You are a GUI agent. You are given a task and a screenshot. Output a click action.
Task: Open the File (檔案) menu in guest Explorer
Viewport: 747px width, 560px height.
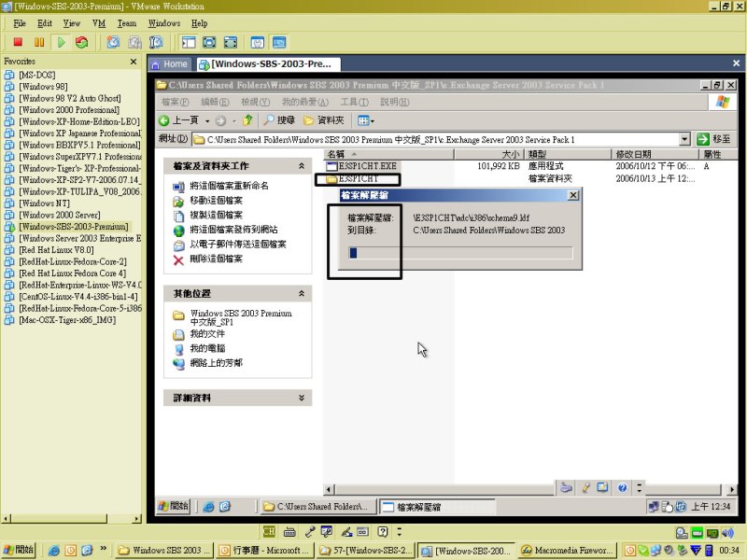coord(175,102)
